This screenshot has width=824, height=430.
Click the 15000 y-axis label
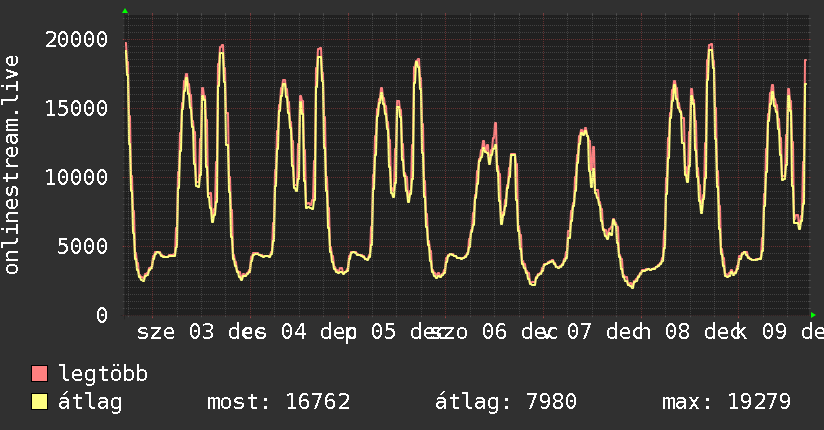[x=76, y=108]
